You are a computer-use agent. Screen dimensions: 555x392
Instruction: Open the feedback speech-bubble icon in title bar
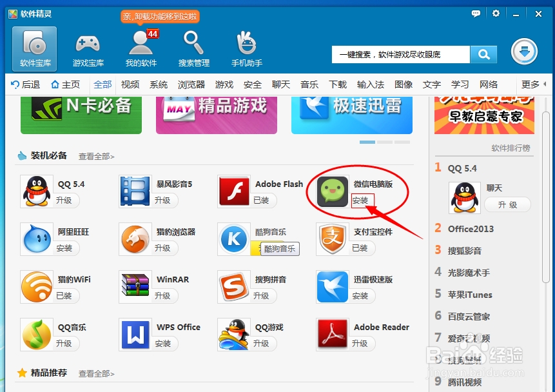[x=476, y=14]
